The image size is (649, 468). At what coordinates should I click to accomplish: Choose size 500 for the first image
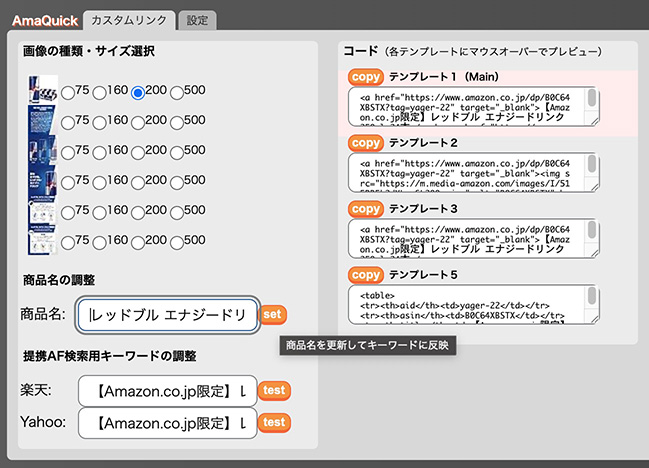177,93
